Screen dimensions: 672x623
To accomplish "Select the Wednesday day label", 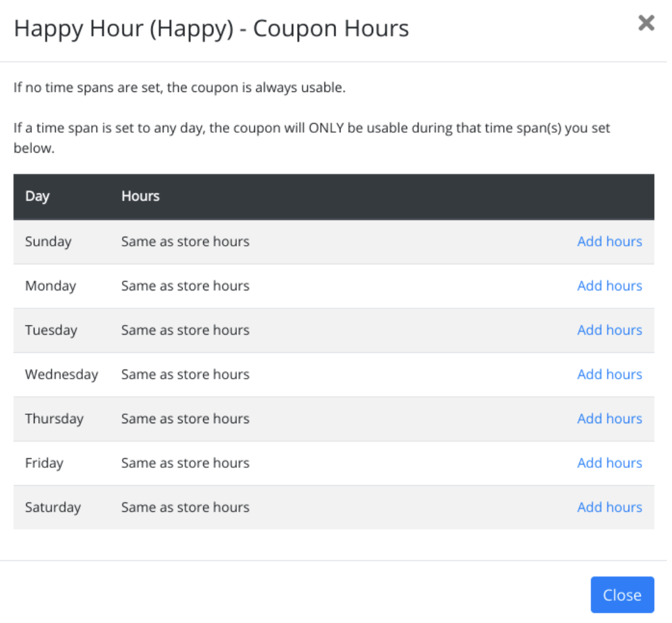I will click(61, 374).
